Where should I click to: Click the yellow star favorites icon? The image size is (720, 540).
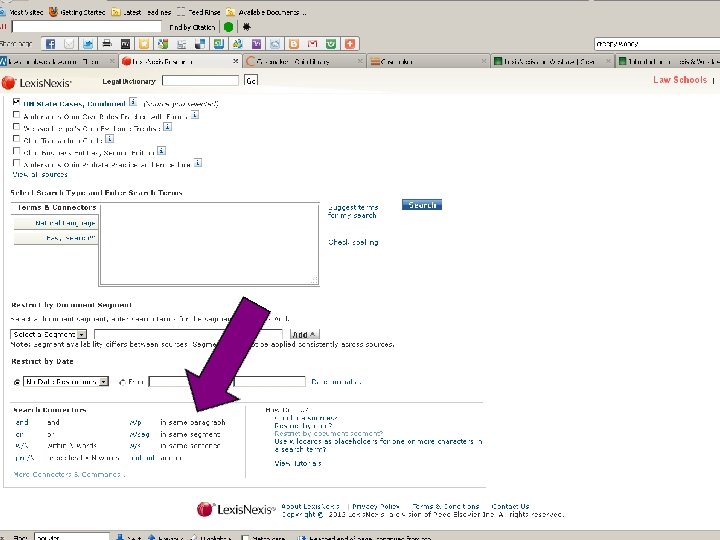(144, 44)
